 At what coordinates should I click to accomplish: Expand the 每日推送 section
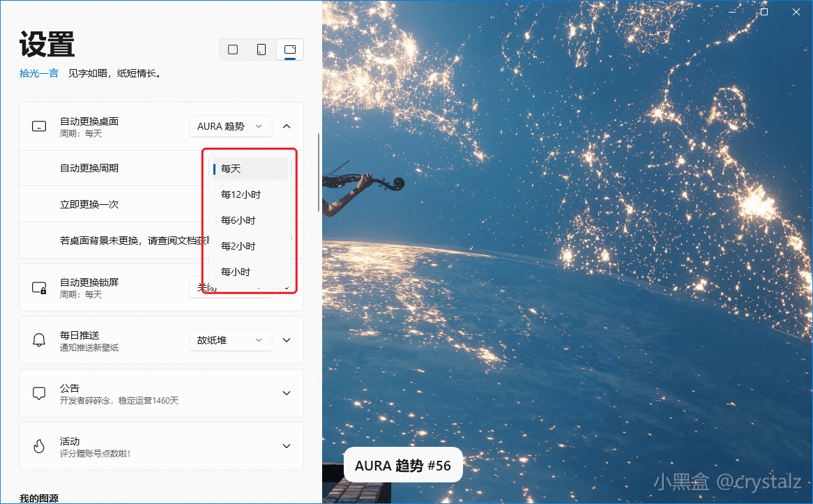(287, 340)
